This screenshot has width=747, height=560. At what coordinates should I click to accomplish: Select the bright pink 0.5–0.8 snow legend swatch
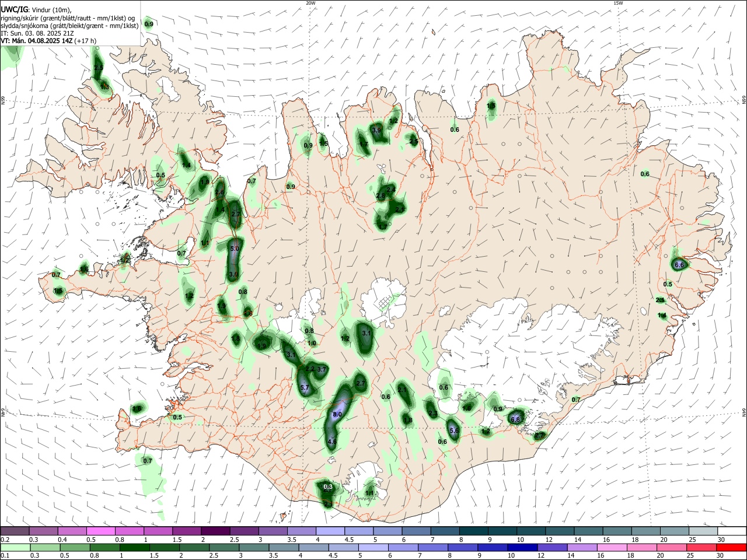101,531
